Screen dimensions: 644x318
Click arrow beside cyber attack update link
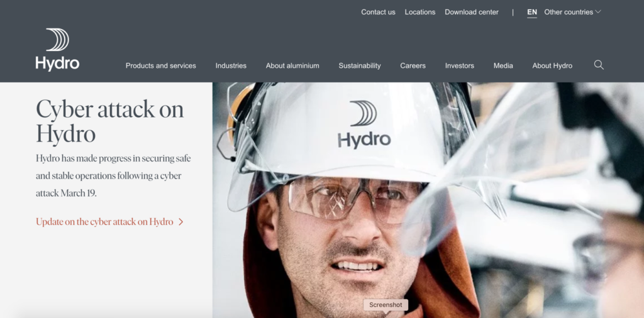pyautogui.click(x=180, y=222)
